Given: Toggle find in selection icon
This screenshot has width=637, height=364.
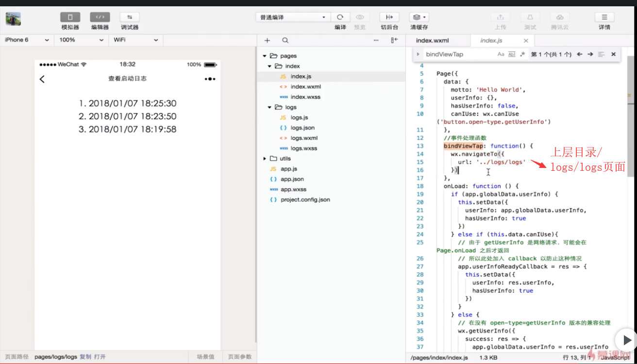Looking at the screenshot, I should coord(602,54).
